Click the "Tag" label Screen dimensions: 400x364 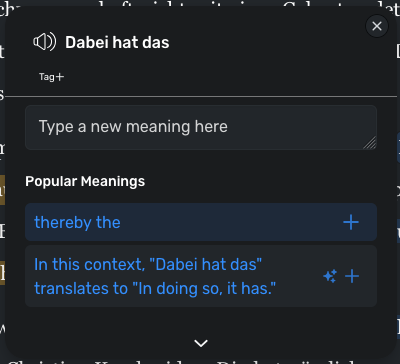tap(47, 77)
